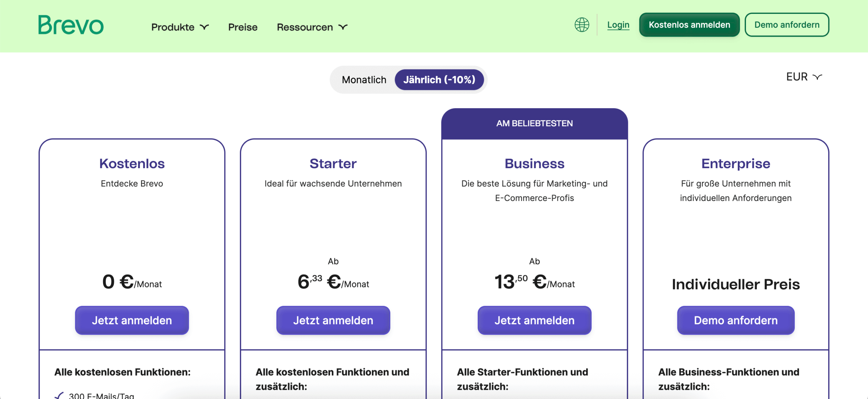Click header Demo anfordern button
Screen dimensions: 868x399
(x=787, y=25)
